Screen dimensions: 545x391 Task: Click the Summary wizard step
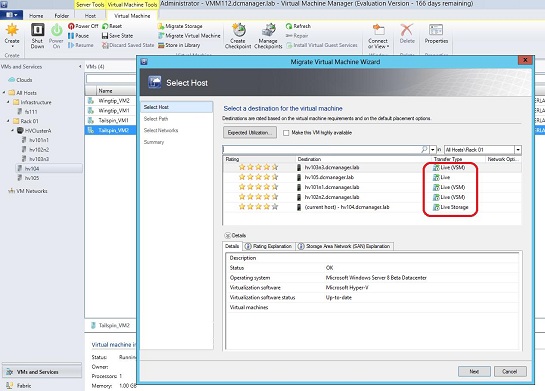click(154, 142)
